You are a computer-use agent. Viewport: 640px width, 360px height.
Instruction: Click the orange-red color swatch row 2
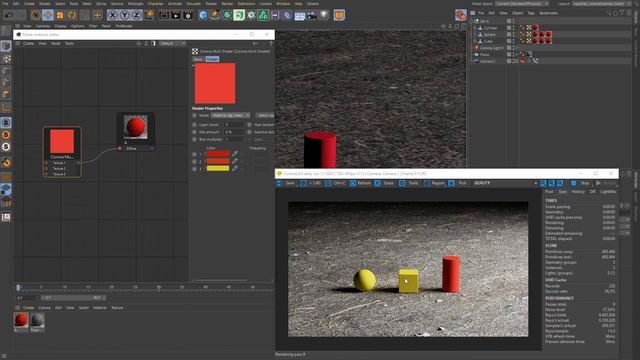click(218, 161)
